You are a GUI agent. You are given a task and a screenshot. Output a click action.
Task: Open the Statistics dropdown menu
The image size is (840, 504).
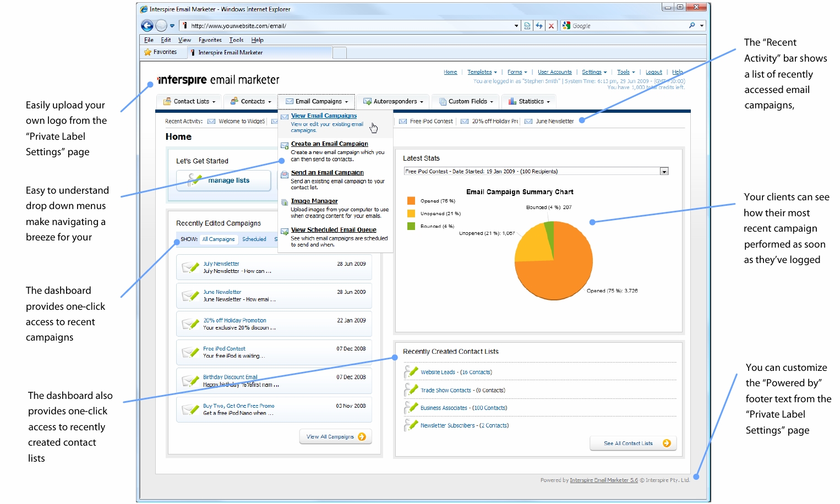point(529,101)
